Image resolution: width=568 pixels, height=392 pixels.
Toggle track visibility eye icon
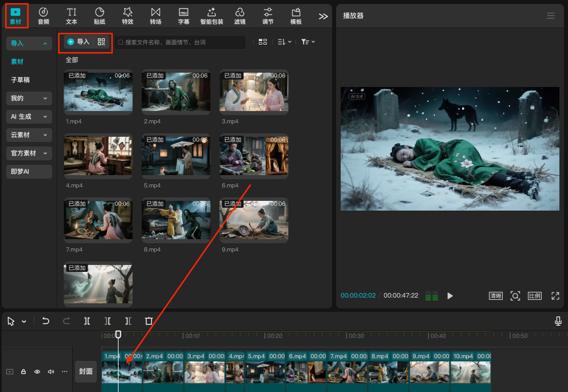(37, 371)
